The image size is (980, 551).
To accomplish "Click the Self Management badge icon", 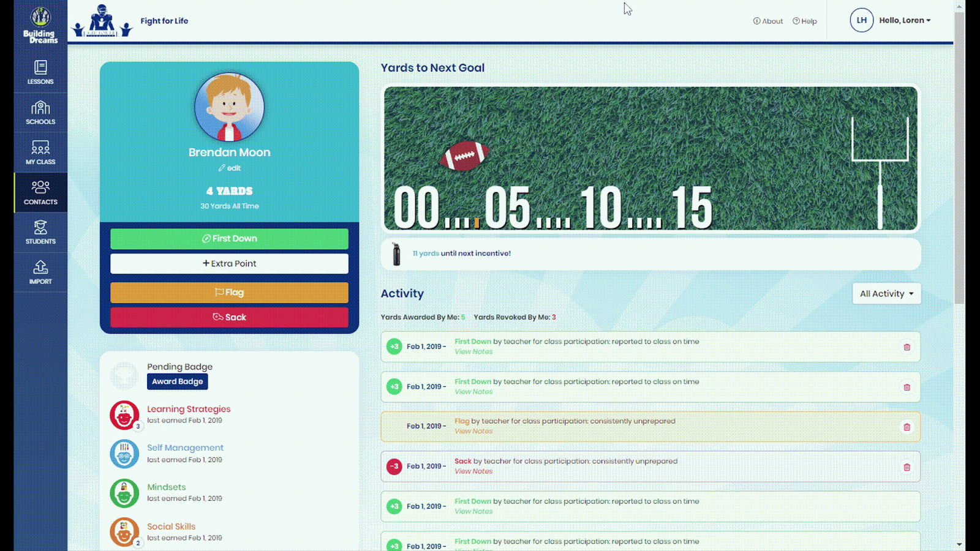I will (124, 454).
